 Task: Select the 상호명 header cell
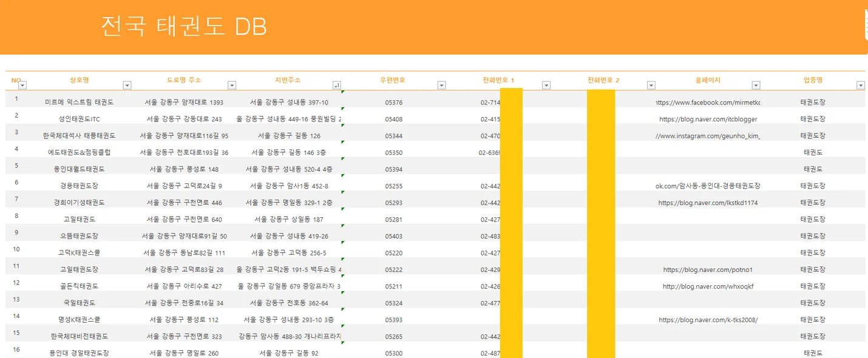tap(80, 80)
